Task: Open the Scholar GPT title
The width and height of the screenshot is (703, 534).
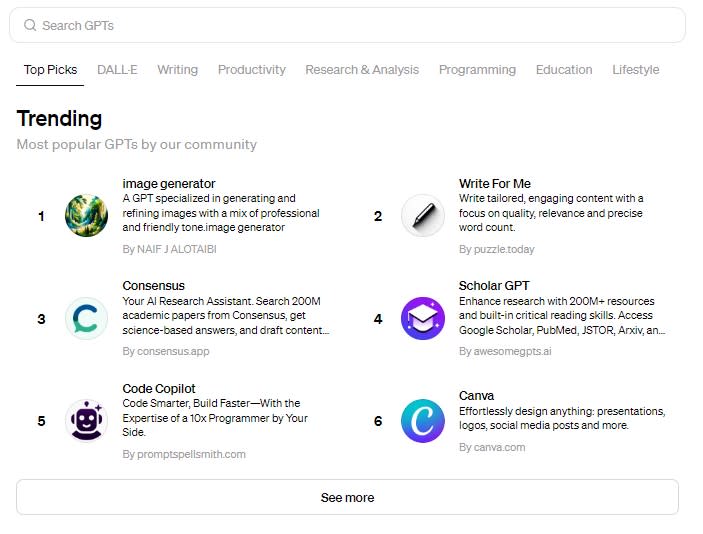Action: coord(494,286)
